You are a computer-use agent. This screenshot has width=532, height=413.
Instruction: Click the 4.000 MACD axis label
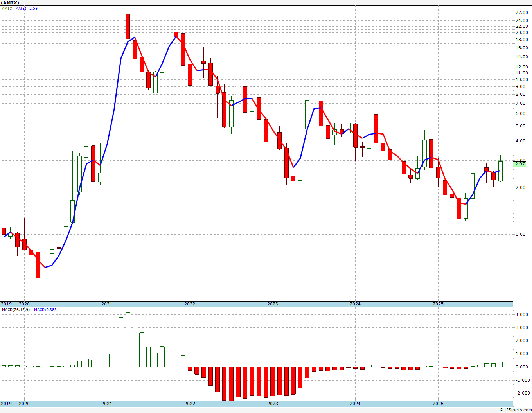tap(522, 314)
